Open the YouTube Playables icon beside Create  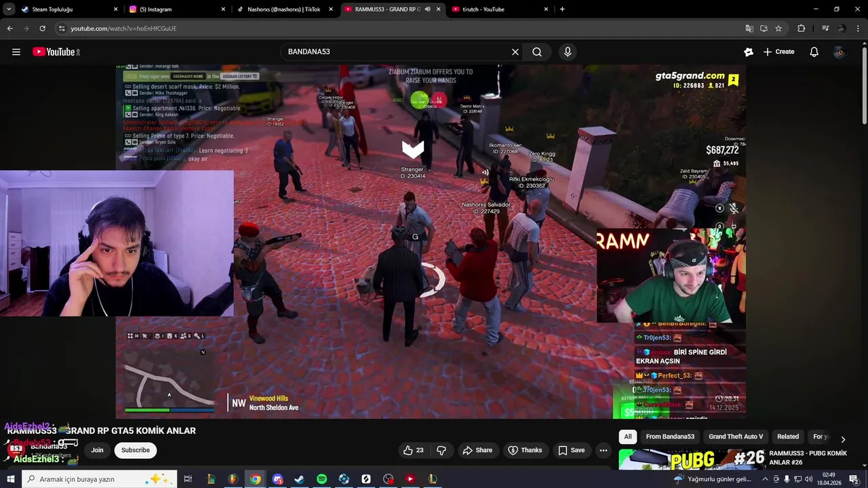749,52
